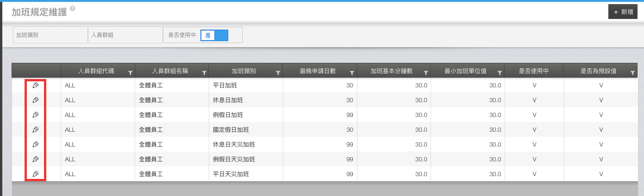Toggle the 是否使用中 switch
The height and width of the screenshot is (196, 644).
214,35
